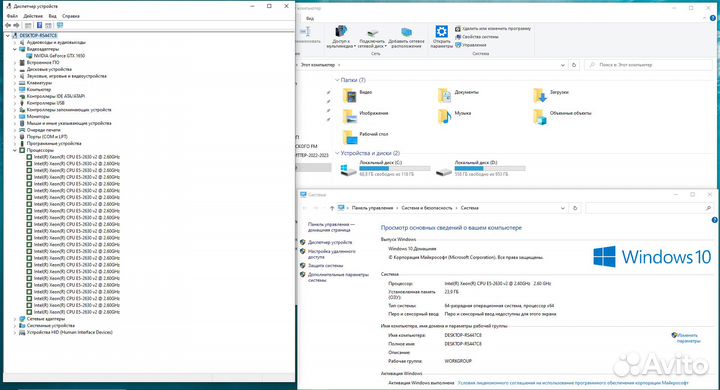Click the search field in System window
Screen dimensions: 720x390
[649, 208]
